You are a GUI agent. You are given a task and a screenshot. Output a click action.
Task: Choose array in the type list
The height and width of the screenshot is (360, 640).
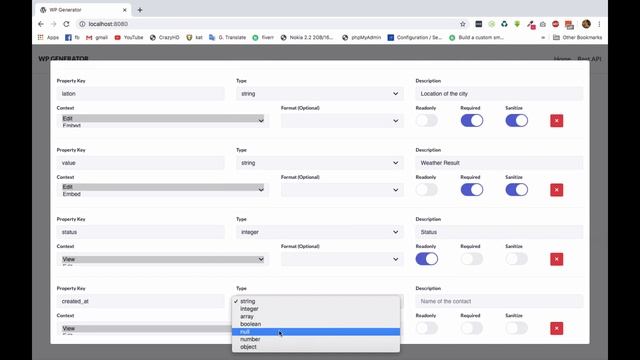point(316,316)
